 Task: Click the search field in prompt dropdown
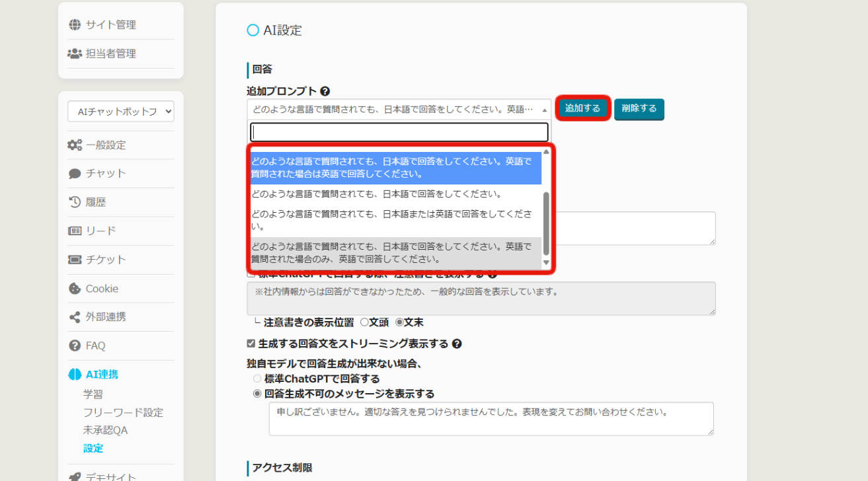click(399, 132)
